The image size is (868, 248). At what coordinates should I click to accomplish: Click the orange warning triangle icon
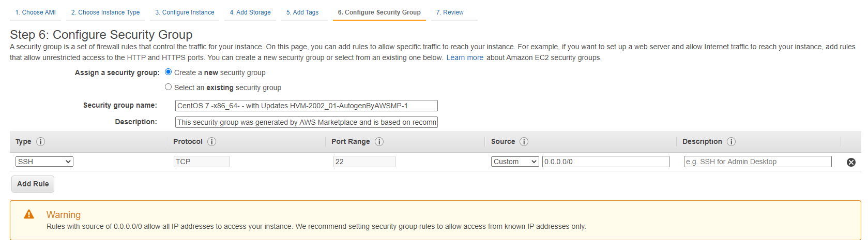coord(29,214)
